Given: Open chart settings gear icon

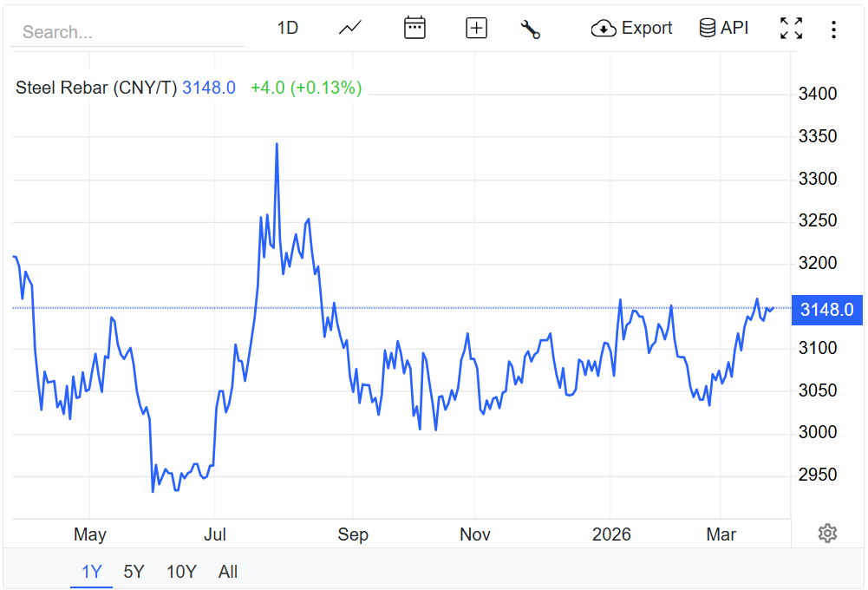Looking at the screenshot, I should click(827, 534).
